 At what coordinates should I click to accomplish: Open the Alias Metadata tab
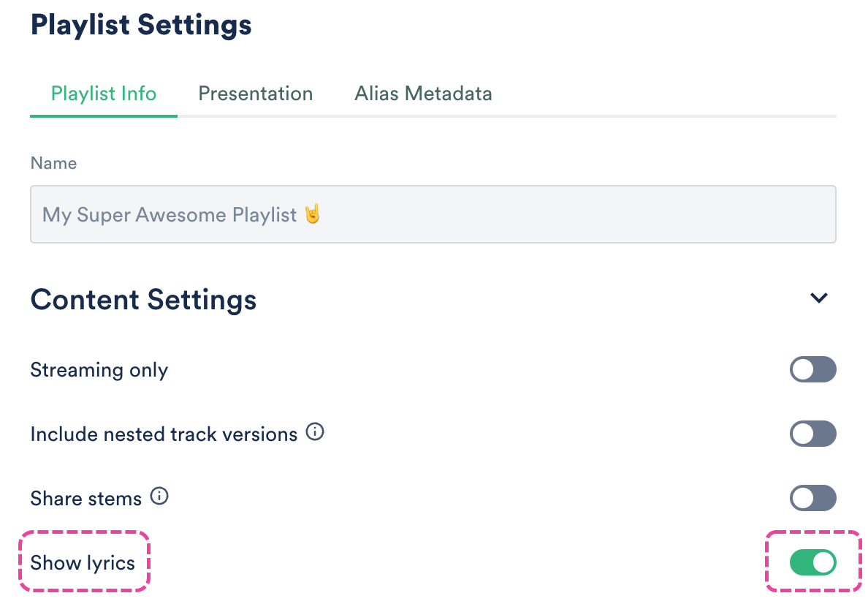pos(423,94)
